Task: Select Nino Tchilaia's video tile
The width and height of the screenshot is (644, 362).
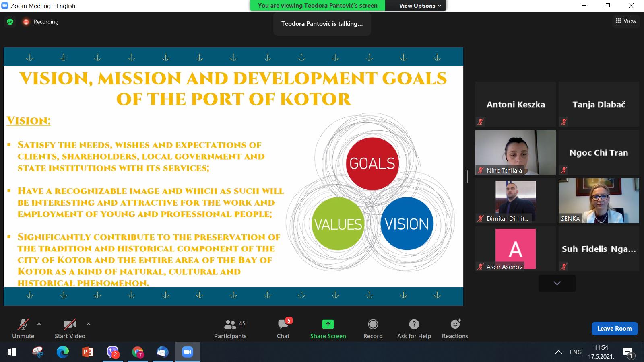Action: click(516, 152)
